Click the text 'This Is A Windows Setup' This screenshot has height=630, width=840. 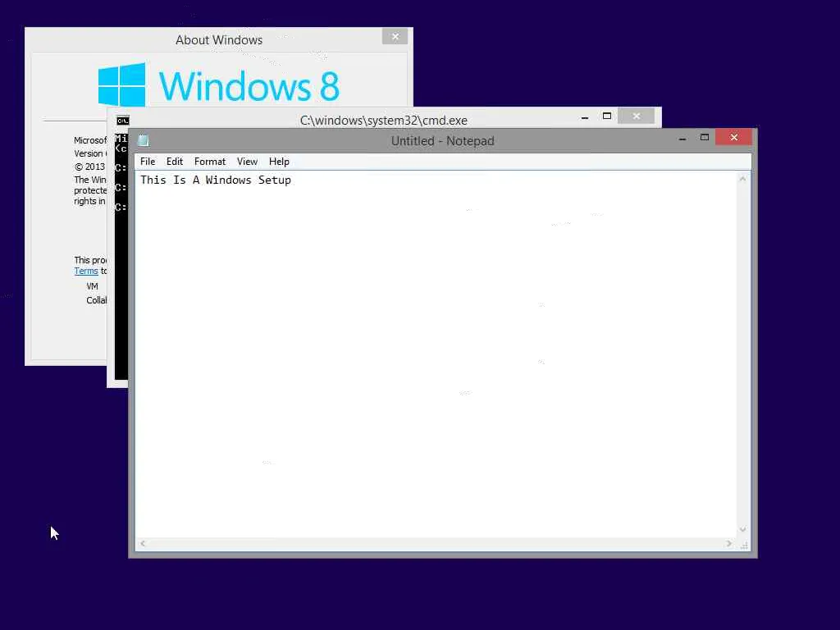pos(216,180)
